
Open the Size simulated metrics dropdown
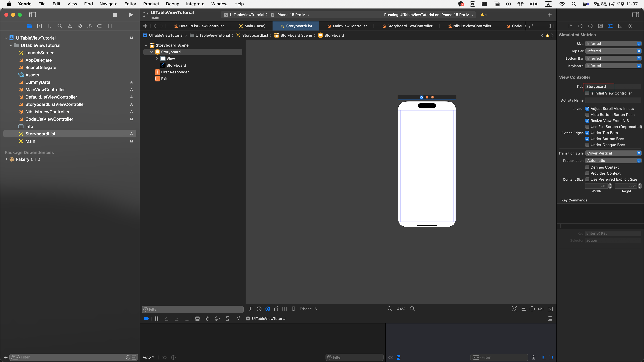(x=613, y=43)
